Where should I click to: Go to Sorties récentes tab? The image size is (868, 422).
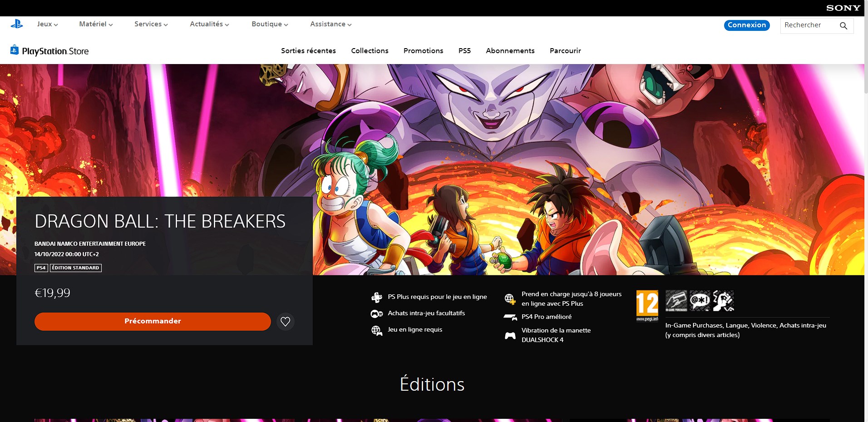pos(308,51)
